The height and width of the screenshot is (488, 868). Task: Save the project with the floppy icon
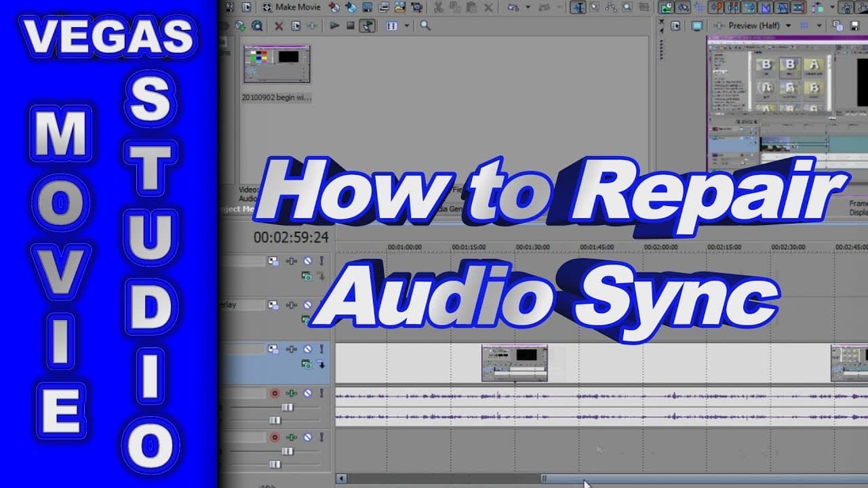368,7
